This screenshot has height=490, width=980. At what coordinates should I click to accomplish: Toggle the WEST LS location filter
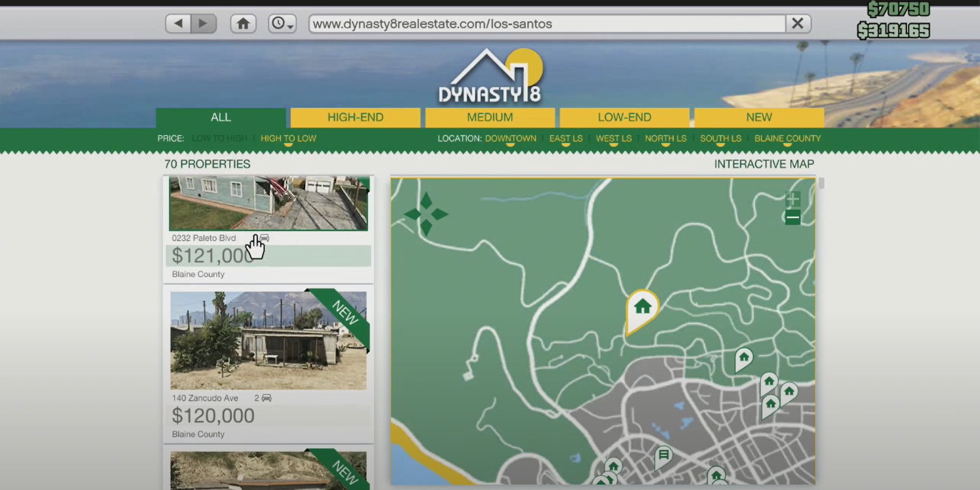(x=613, y=139)
